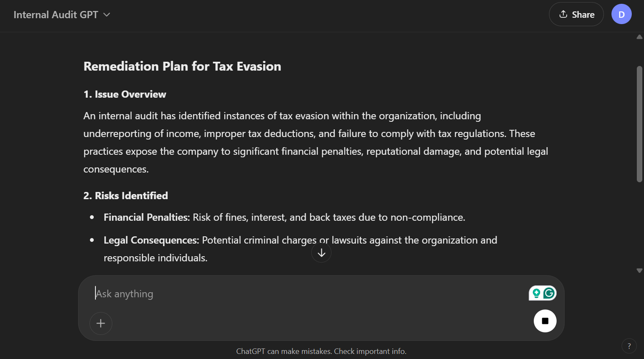Click the bold Financial Penalties text
This screenshot has height=359, width=644.
[x=147, y=217]
